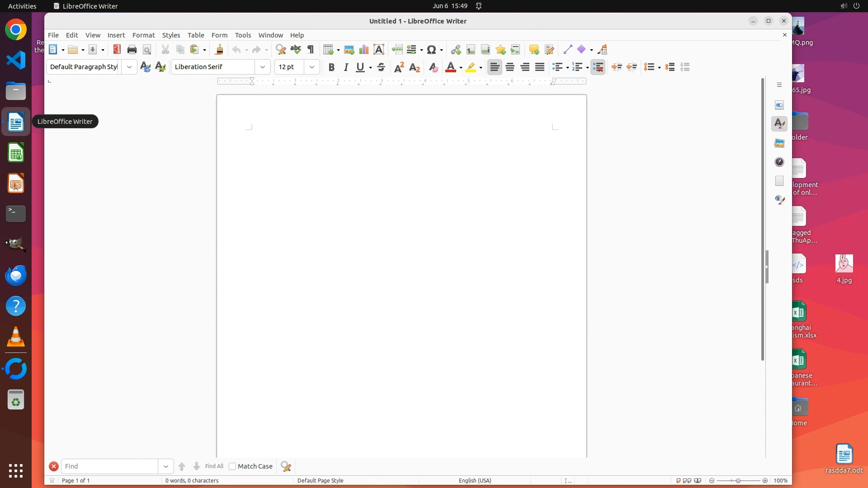Click the Insert Image icon
Viewport: 868px width, 488px height.
coord(349,50)
